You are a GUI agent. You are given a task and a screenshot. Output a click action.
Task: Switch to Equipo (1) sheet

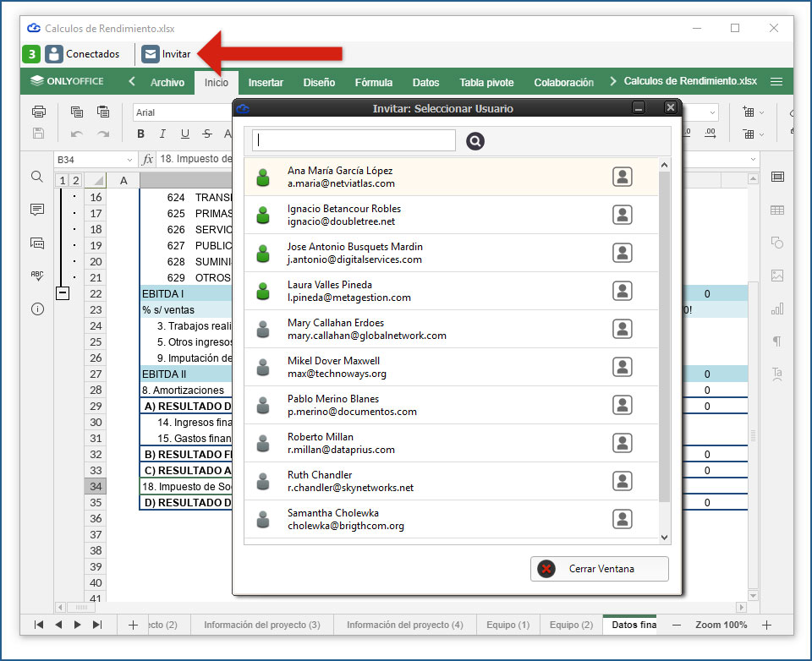(x=508, y=625)
